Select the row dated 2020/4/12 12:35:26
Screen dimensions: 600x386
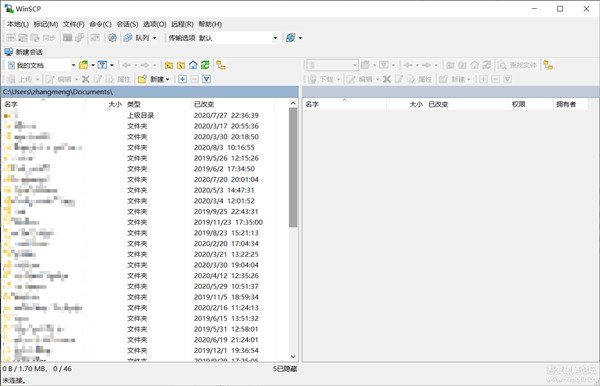tap(145, 276)
